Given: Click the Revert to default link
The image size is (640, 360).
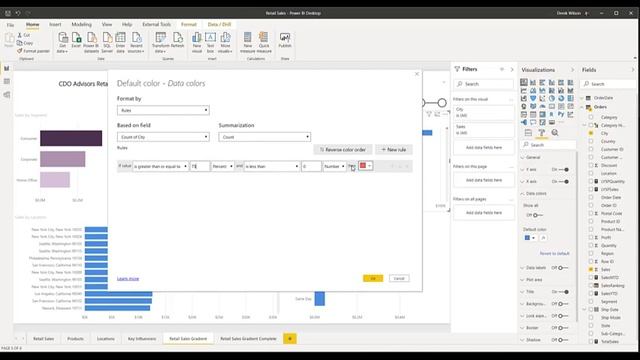Looking at the screenshot, I should pos(554,253).
